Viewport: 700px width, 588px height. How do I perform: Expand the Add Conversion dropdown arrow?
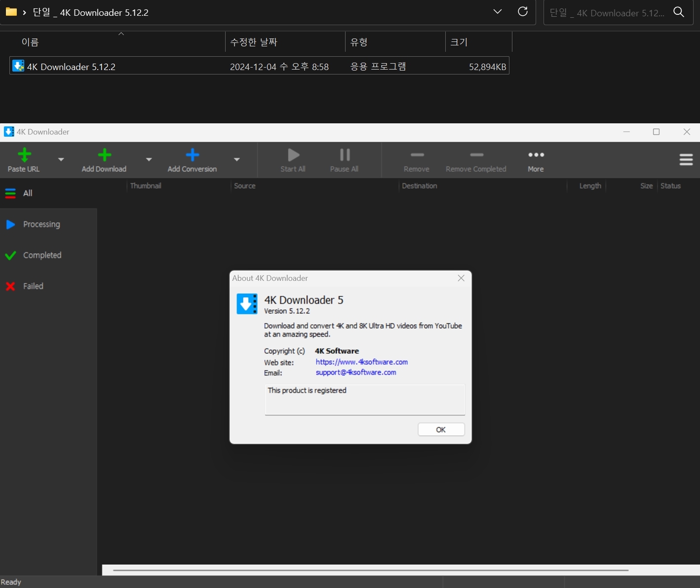[x=237, y=159]
